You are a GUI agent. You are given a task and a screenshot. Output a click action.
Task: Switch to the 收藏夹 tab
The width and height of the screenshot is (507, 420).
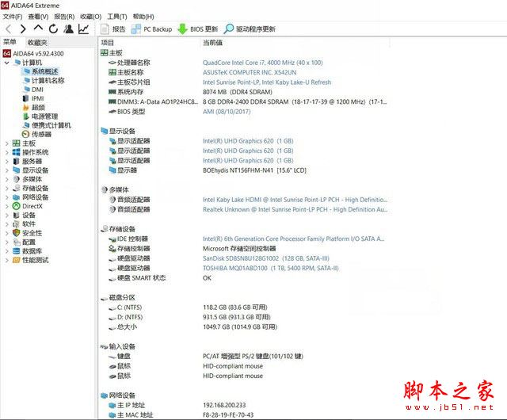(37, 42)
